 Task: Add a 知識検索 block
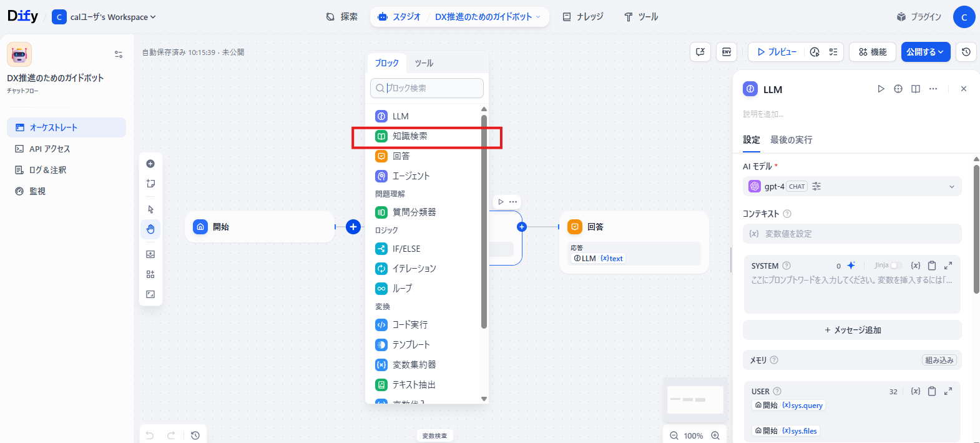click(x=426, y=136)
